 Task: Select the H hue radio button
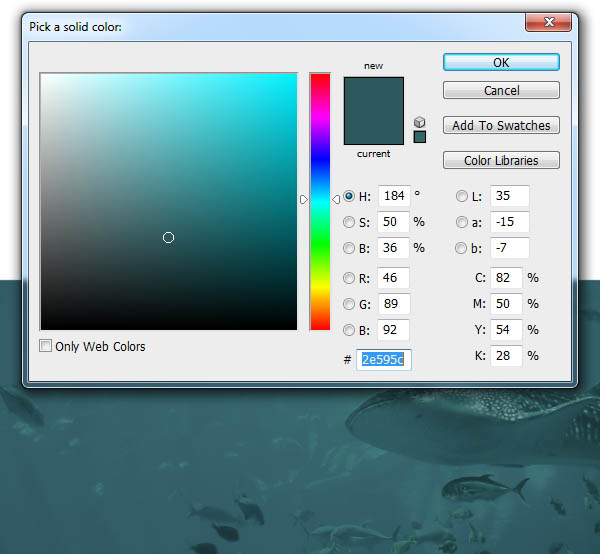click(349, 196)
